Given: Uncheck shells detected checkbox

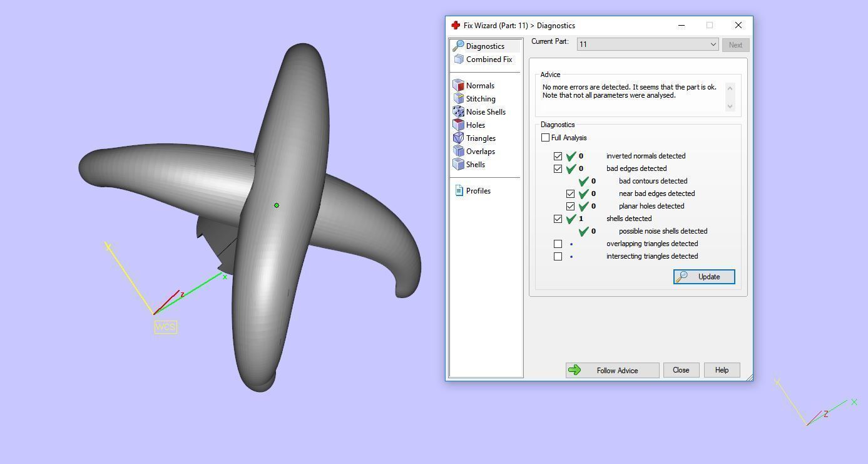Looking at the screenshot, I should (x=558, y=219).
